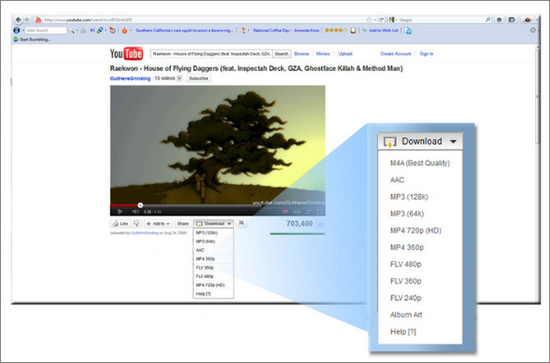Choose MP3 (128k) in the small page menu
550x363 pixels.
point(213,233)
